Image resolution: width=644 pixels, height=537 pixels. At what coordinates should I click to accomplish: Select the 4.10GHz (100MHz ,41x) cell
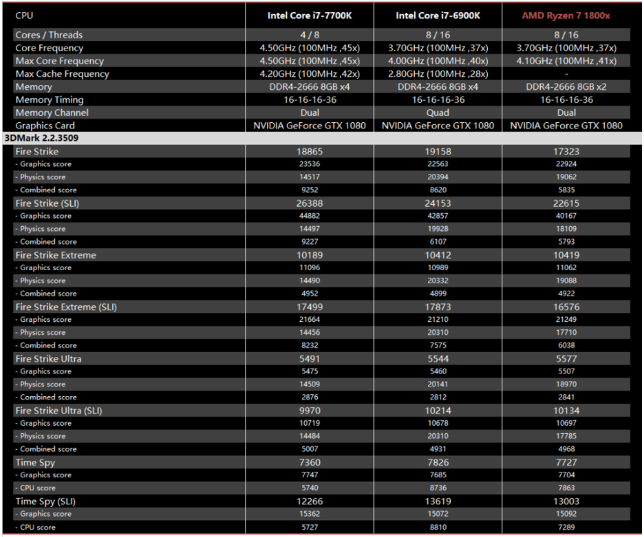566,61
